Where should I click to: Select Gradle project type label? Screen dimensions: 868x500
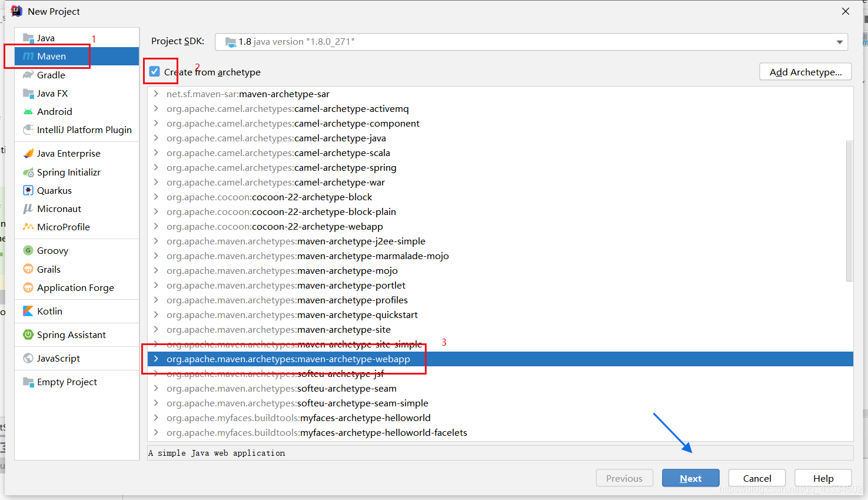(51, 75)
